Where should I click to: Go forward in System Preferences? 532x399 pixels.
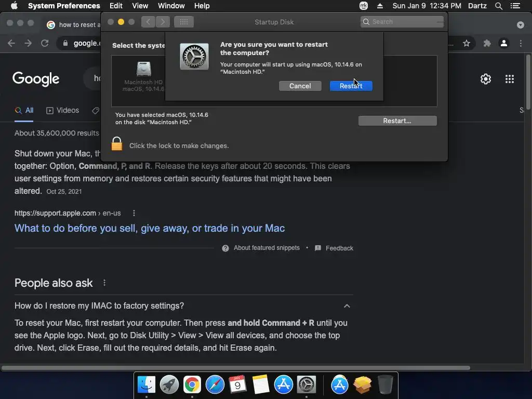(163, 22)
